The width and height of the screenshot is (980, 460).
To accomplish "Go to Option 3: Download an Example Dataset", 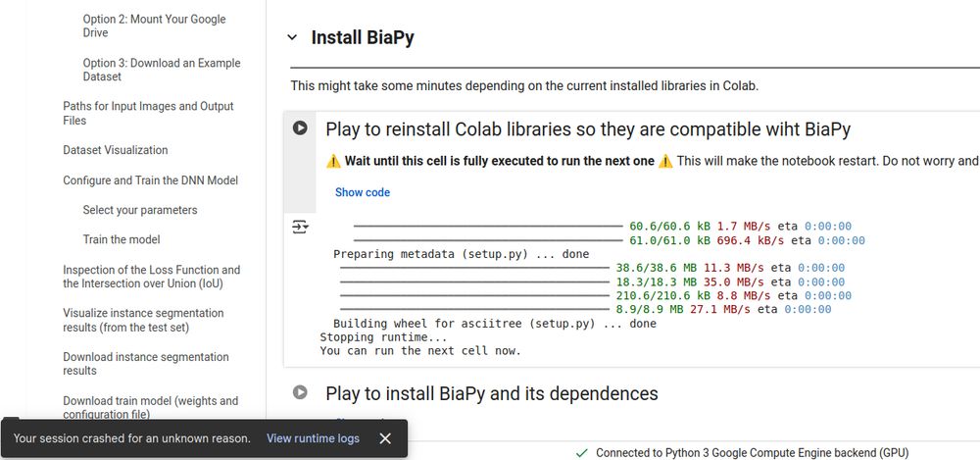I will (x=162, y=70).
